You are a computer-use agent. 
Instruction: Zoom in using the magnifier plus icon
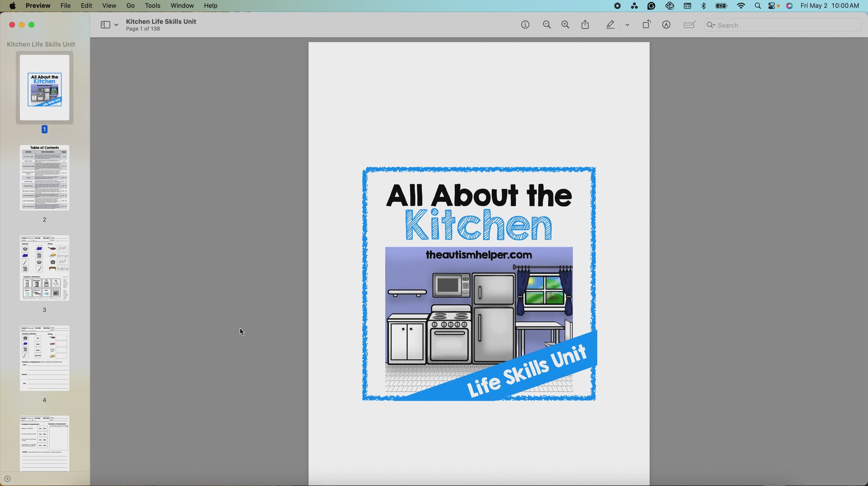[x=565, y=25]
